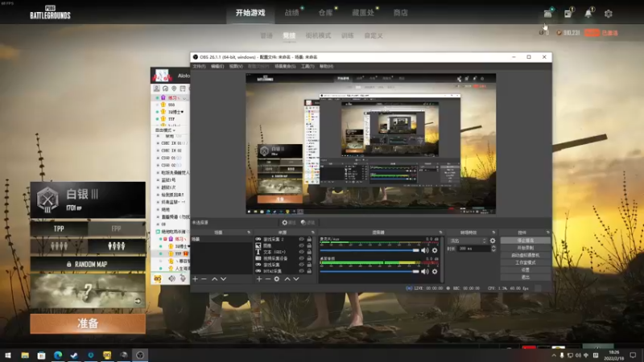Switch to PUBG 商店 tab

tap(400, 13)
